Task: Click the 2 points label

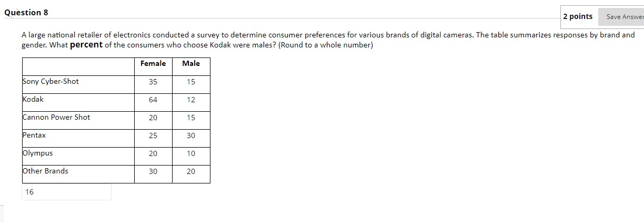Action: [x=577, y=16]
